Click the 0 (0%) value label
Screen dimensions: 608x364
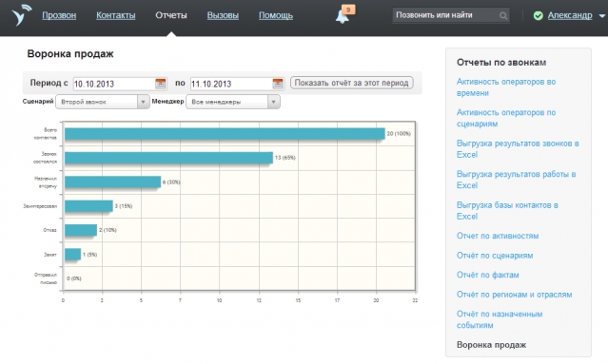(73, 278)
